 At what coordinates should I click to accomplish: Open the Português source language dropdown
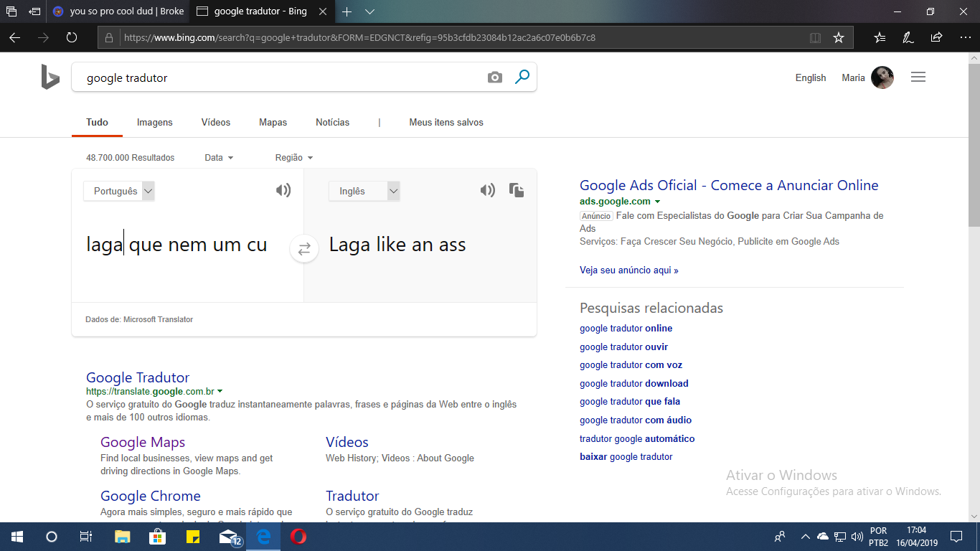tap(119, 191)
